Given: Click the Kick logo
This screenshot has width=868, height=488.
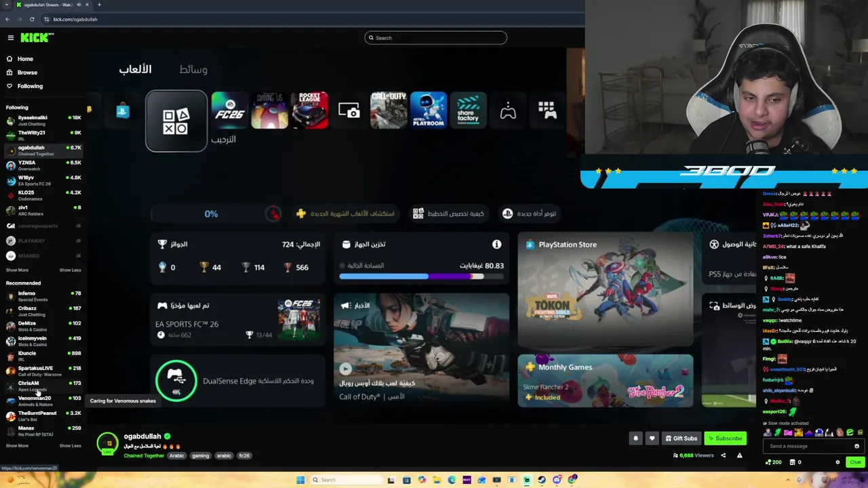Looking at the screenshot, I should (x=37, y=38).
